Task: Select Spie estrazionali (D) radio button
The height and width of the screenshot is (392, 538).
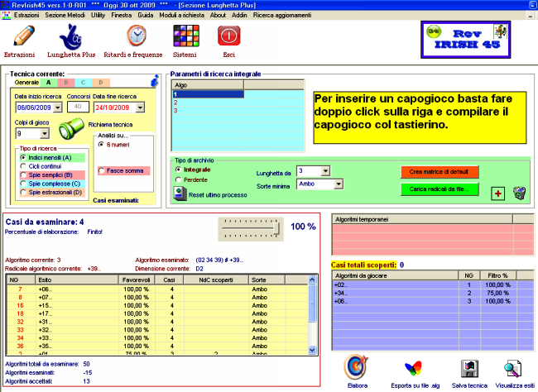Action: tap(23, 193)
